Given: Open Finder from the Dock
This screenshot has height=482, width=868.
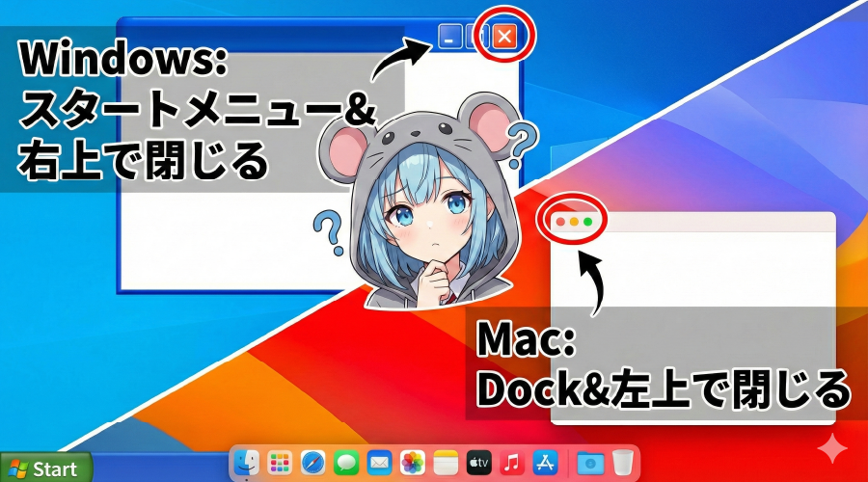Looking at the screenshot, I should pos(246,463).
